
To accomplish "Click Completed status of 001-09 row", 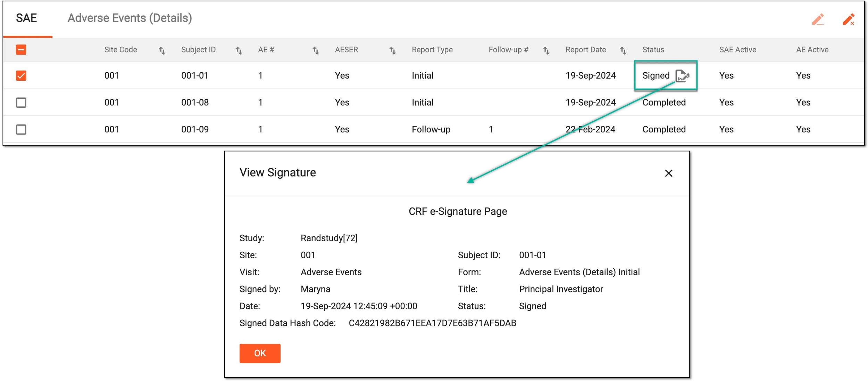I will coord(664,129).
